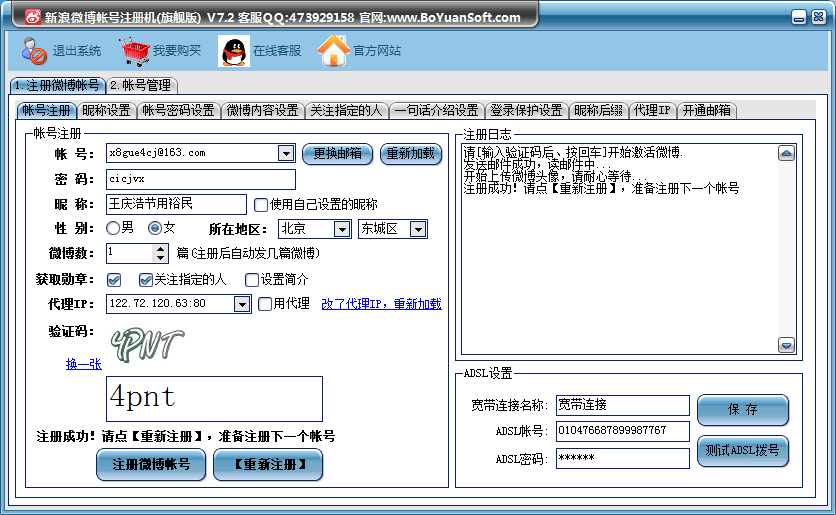Open the 北京 province dropdown
This screenshot has width=836, height=515.
point(342,229)
